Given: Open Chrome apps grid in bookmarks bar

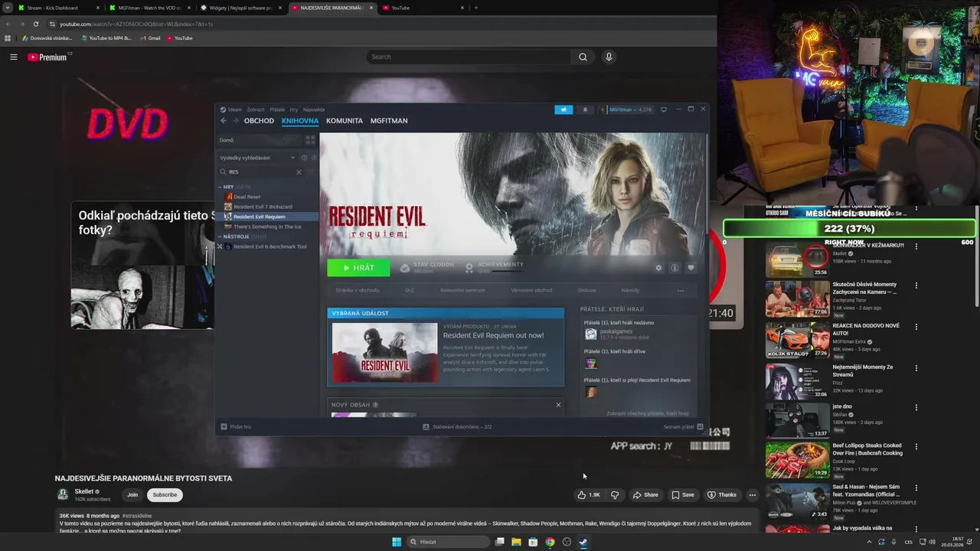Looking at the screenshot, I should point(8,38).
